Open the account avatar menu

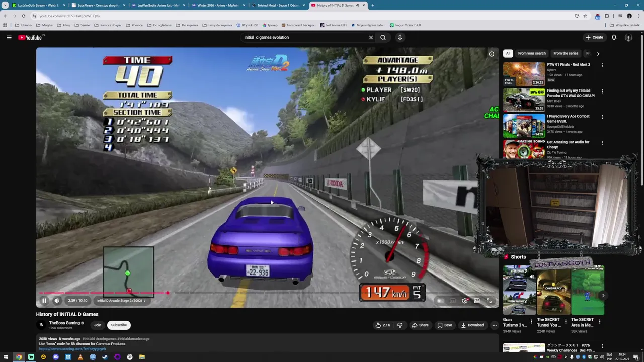coord(628,37)
